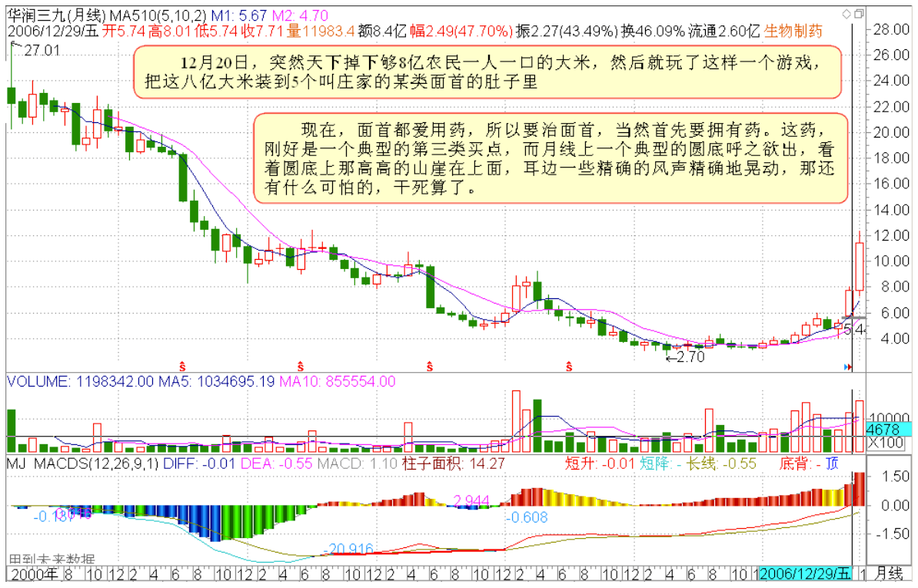Screen dimensions: 918x588
Task: Click the volume figure 量11983.4
Action: point(321,31)
